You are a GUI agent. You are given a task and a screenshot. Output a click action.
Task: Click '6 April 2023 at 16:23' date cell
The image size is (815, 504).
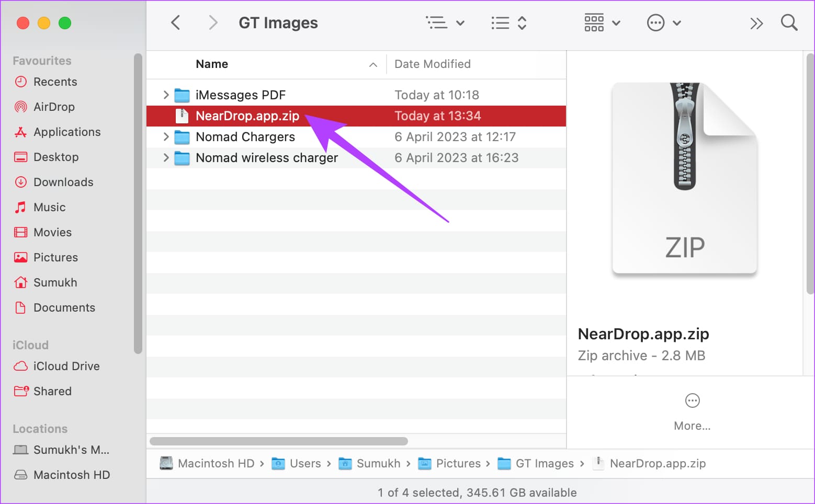[456, 157]
